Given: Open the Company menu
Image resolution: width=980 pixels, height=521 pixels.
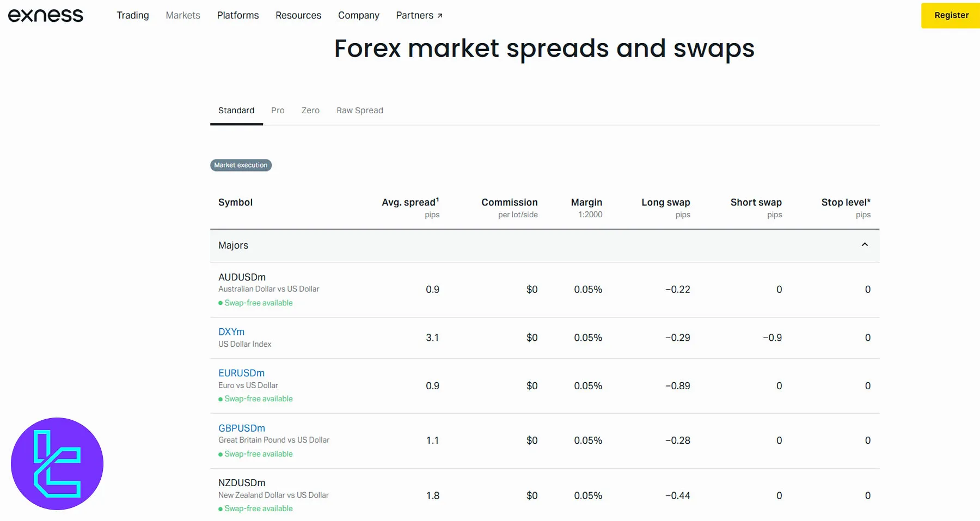Looking at the screenshot, I should (358, 15).
